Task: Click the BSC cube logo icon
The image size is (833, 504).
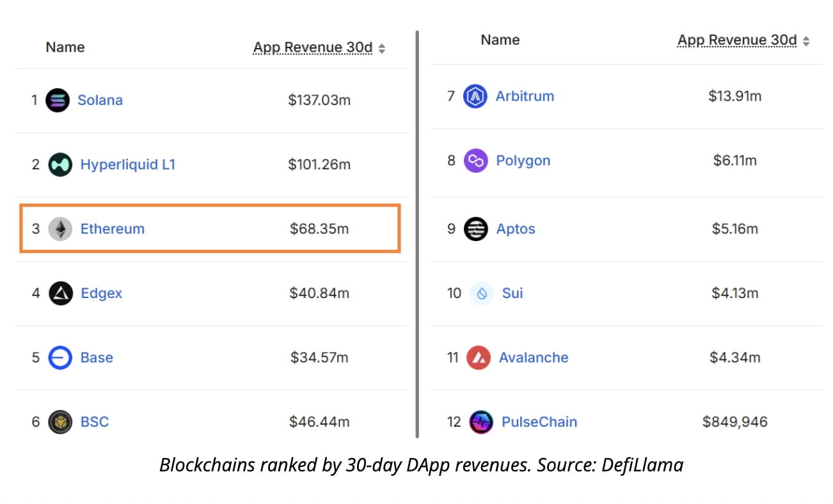Action: 61,422
